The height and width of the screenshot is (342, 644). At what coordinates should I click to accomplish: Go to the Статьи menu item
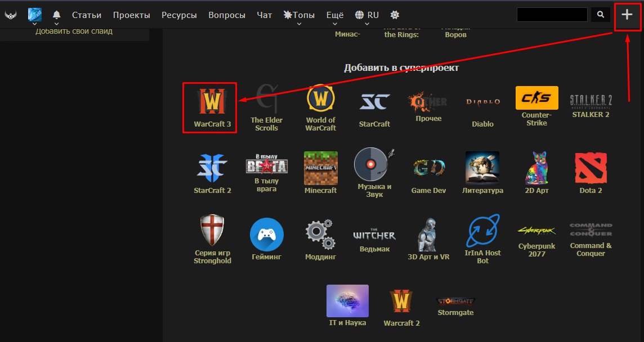[x=87, y=15]
